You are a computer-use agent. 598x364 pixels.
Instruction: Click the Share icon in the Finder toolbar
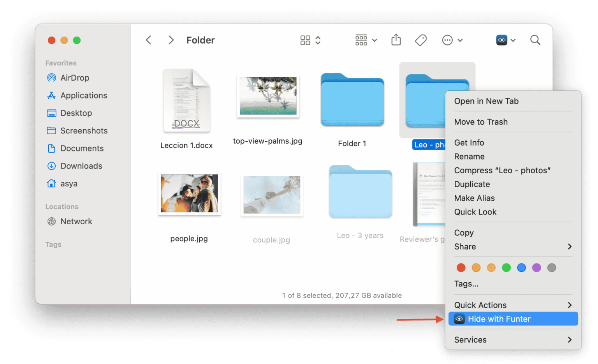[396, 40]
